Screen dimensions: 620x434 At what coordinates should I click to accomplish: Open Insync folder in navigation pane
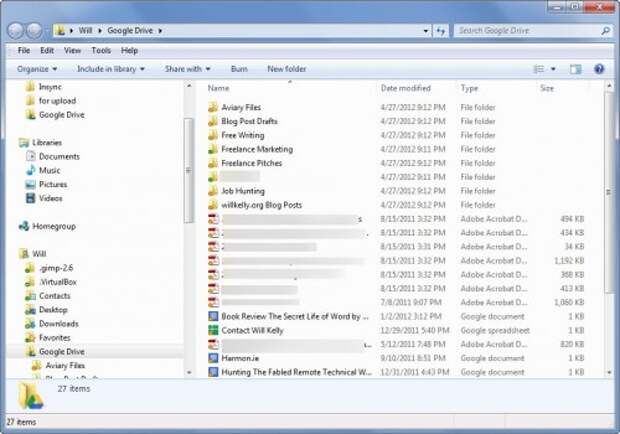[x=50, y=87]
